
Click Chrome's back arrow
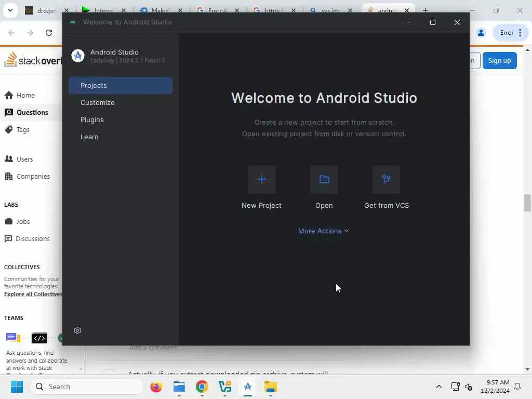11,33
